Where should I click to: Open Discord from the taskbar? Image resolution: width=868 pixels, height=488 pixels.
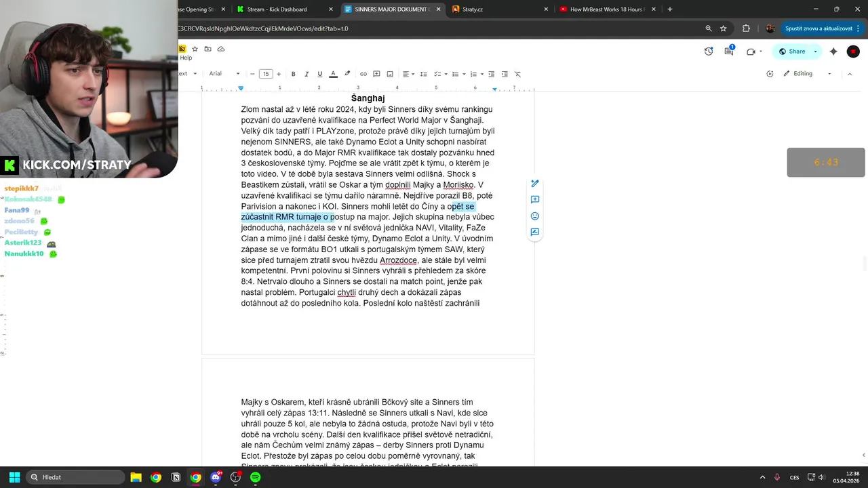point(216,477)
